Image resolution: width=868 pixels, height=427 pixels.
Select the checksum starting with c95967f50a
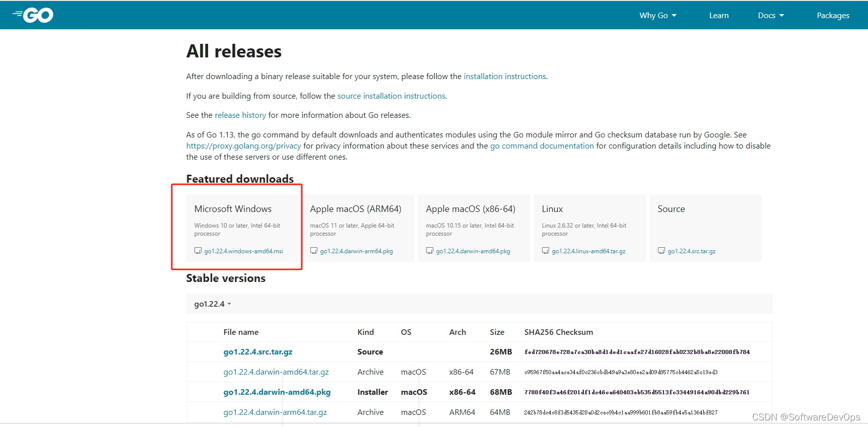click(x=621, y=372)
